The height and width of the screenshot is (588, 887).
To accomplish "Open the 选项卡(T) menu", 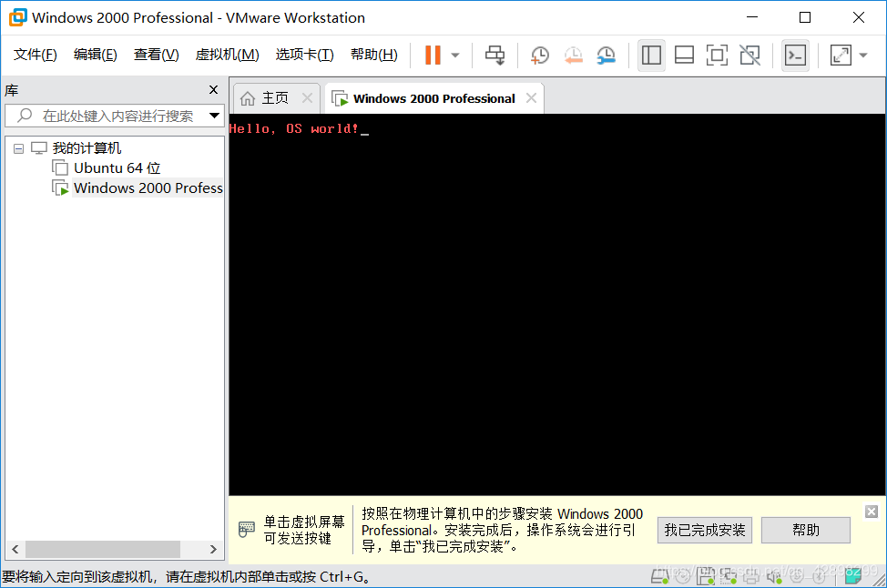I will coord(304,55).
